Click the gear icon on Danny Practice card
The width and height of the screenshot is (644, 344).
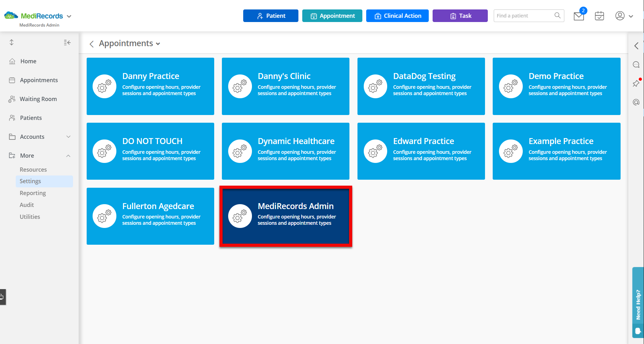point(104,86)
